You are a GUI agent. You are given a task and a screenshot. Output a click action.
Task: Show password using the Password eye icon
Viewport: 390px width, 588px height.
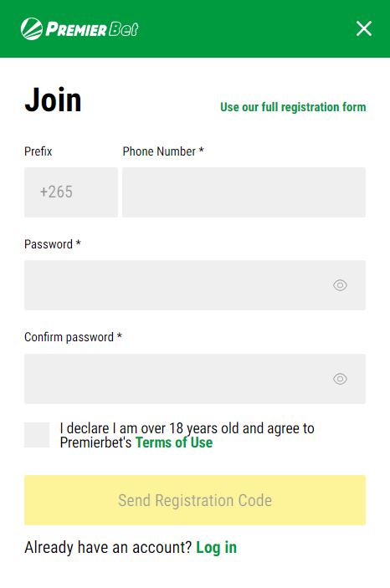coord(340,285)
